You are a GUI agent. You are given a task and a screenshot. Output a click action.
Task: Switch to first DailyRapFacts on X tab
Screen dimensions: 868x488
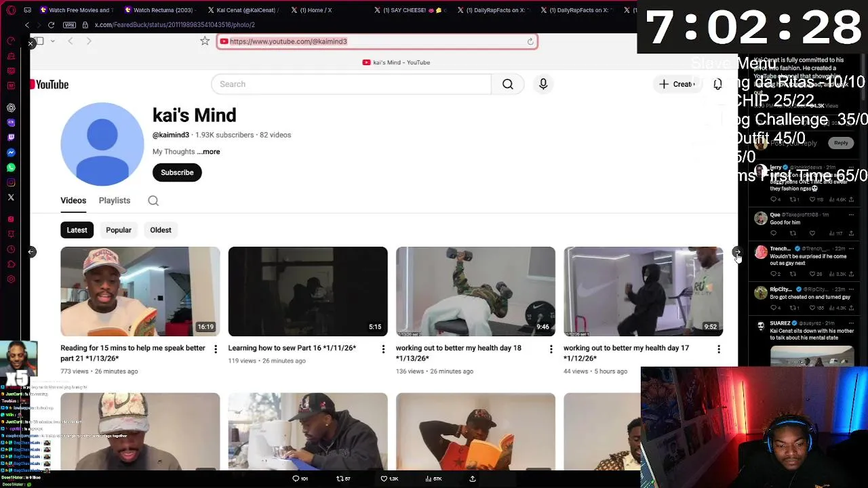[x=493, y=10]
